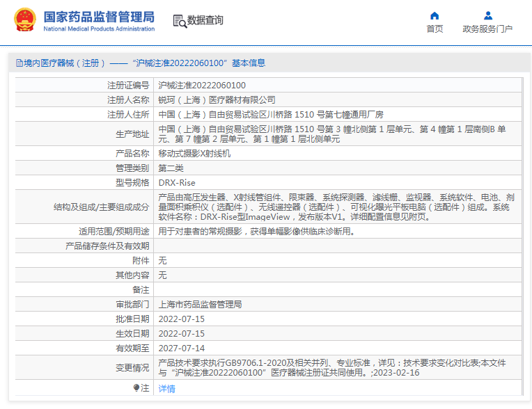Click National Medical Products Administration English subtitle
The height and width of the screenshot is (409, 532).
pos(99,29)
